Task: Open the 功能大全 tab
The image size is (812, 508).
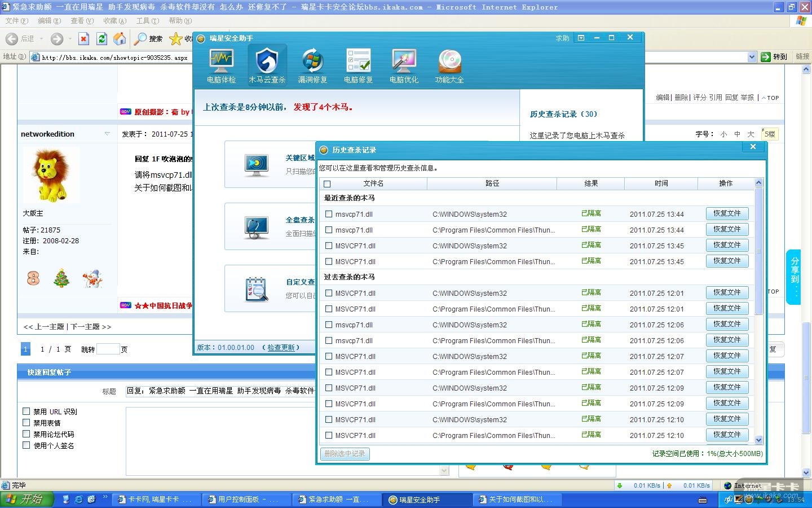Action: (449, 66)
